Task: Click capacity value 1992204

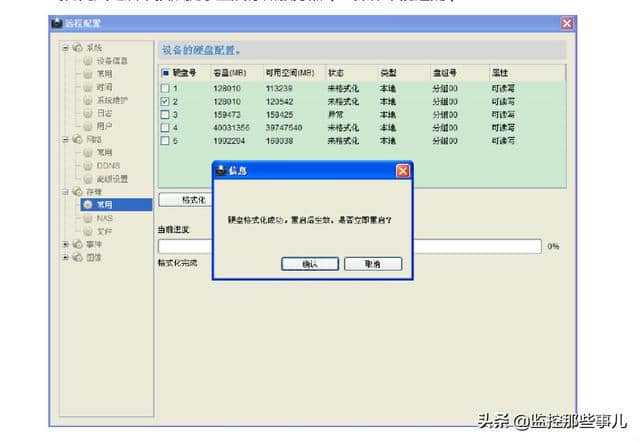Action: (x=229, y=141)
